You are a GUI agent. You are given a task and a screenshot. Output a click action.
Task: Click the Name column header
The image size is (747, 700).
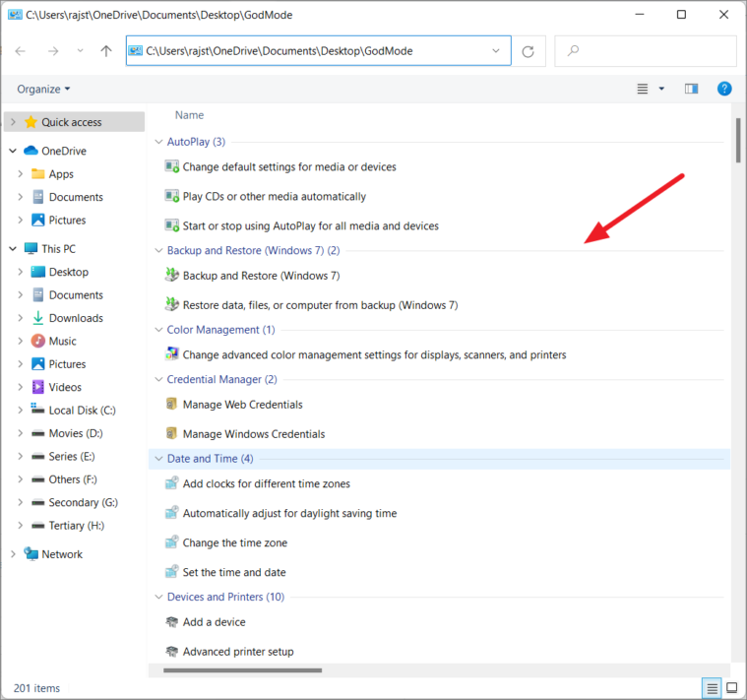click(x=189, y=115)
